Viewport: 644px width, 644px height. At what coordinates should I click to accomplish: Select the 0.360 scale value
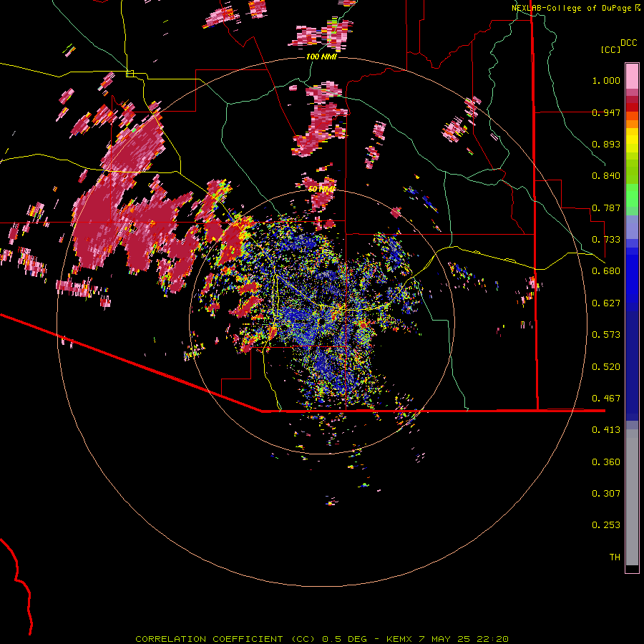606,462
